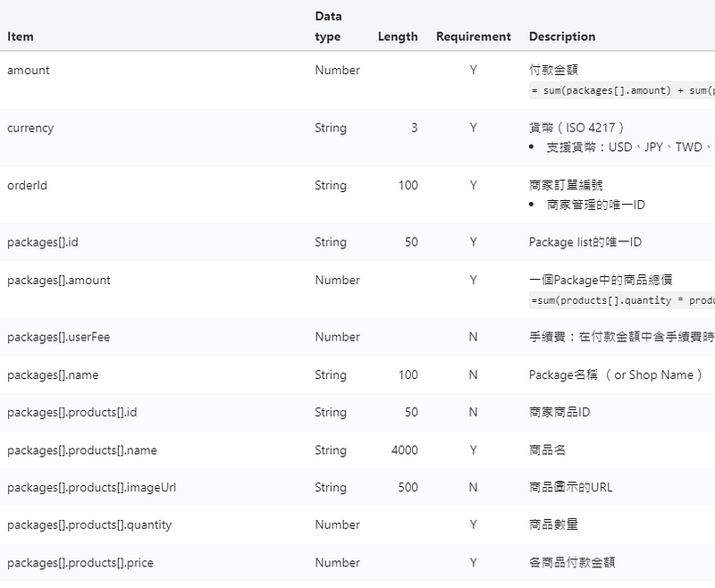
Task: Select the amount item name cell
Action: click(x=29, y=71)
